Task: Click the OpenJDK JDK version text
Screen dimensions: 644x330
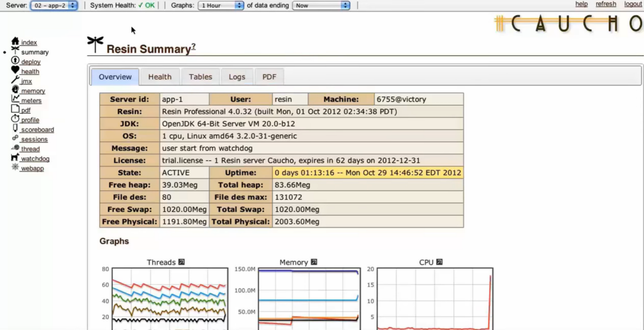Action: [228, 124]
